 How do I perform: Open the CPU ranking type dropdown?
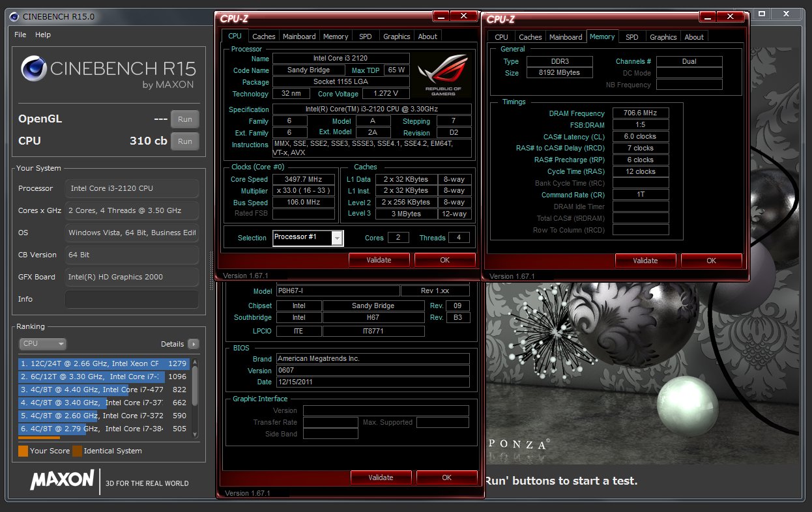pyautogui.click(x=42, y=343)
